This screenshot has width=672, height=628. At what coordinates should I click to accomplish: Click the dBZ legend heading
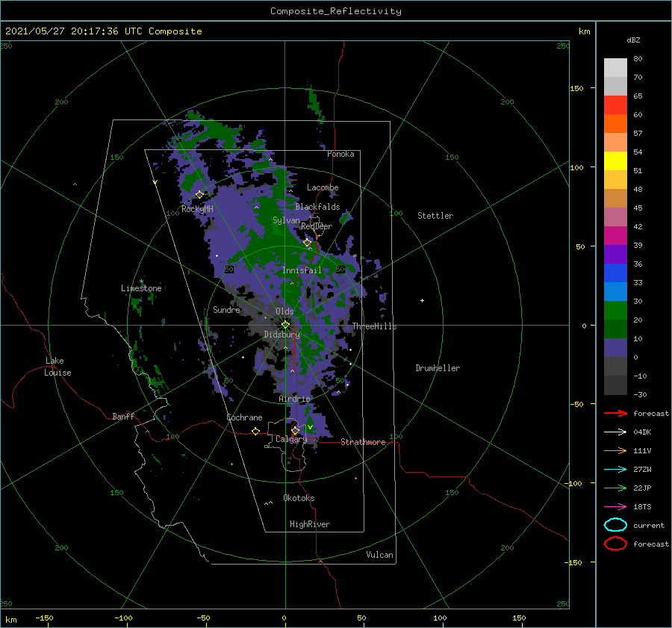coord(633,40)
